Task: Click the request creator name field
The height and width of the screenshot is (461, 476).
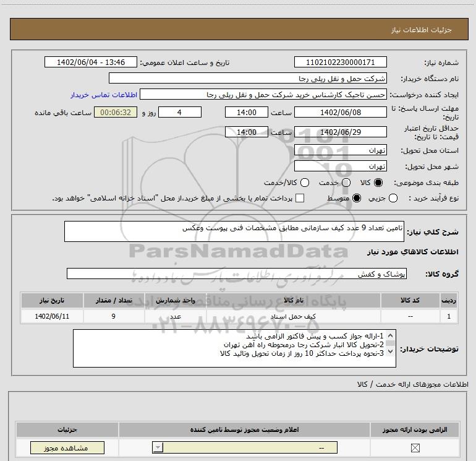Action: coord(263,95)
